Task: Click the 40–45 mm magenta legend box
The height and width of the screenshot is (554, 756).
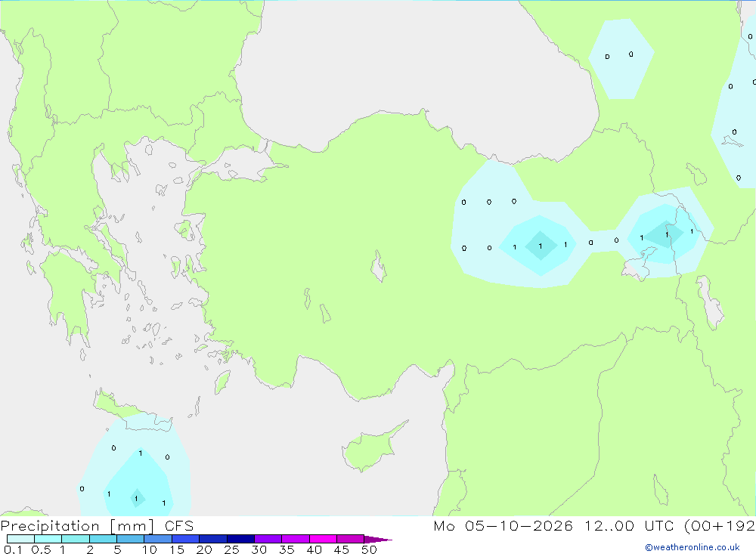Action: [323, 539]
